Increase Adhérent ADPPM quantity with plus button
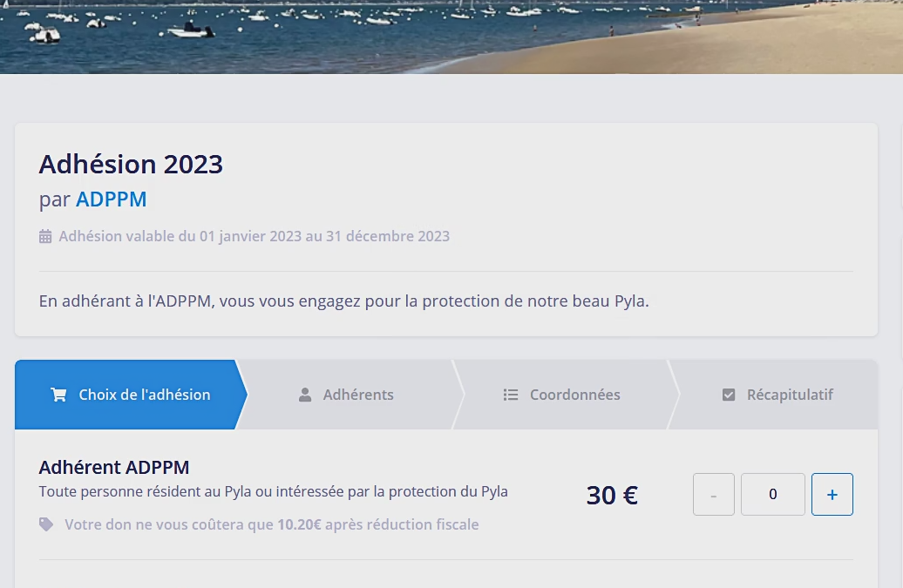 [x=832, y=494]
